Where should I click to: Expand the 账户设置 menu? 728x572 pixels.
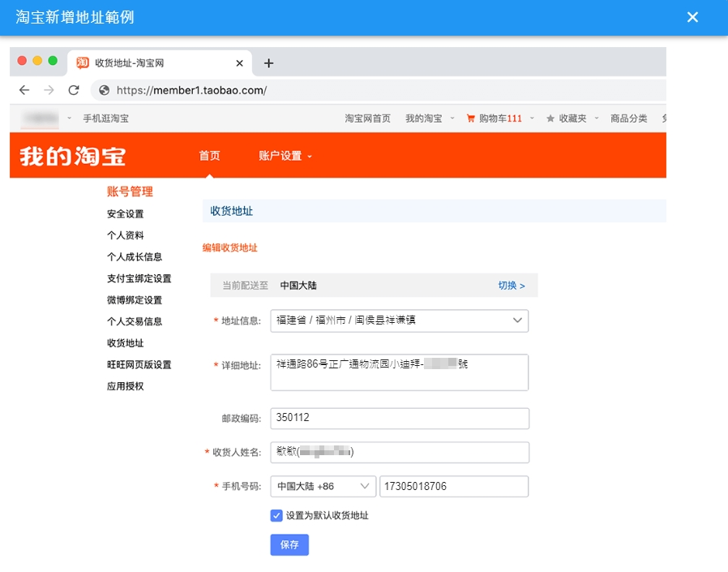point(285,156)
